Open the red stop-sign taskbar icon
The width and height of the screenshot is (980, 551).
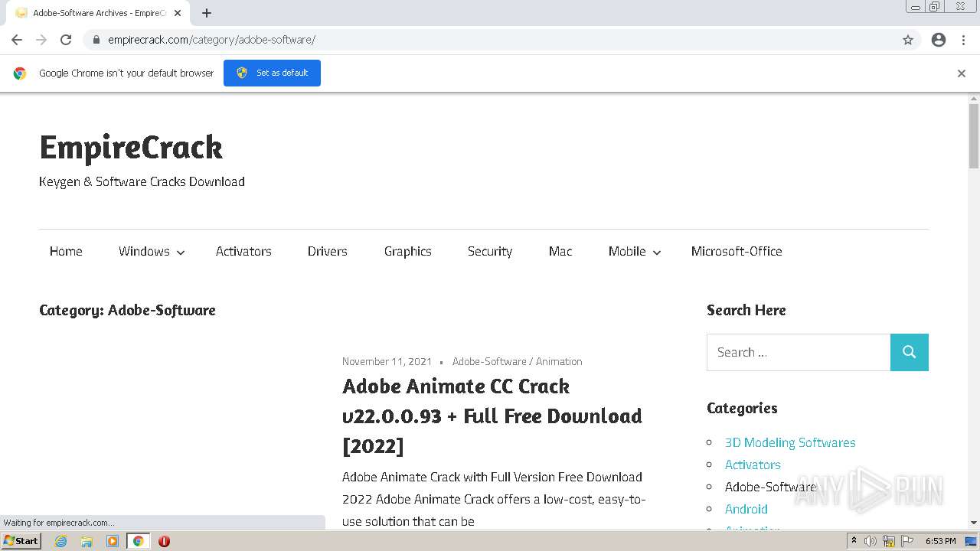[164, 541]
